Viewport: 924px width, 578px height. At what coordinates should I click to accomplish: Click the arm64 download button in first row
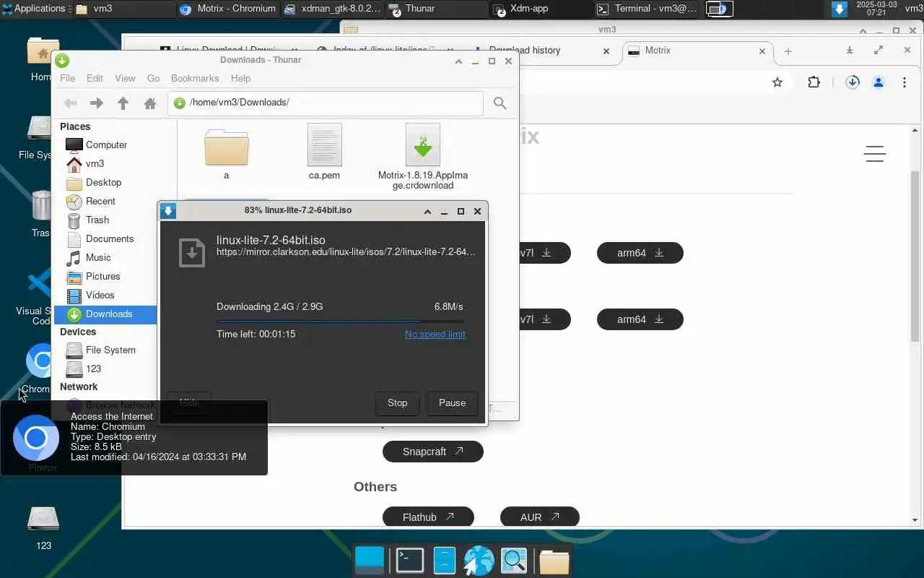pyautogui.click(x=640, y=253)
